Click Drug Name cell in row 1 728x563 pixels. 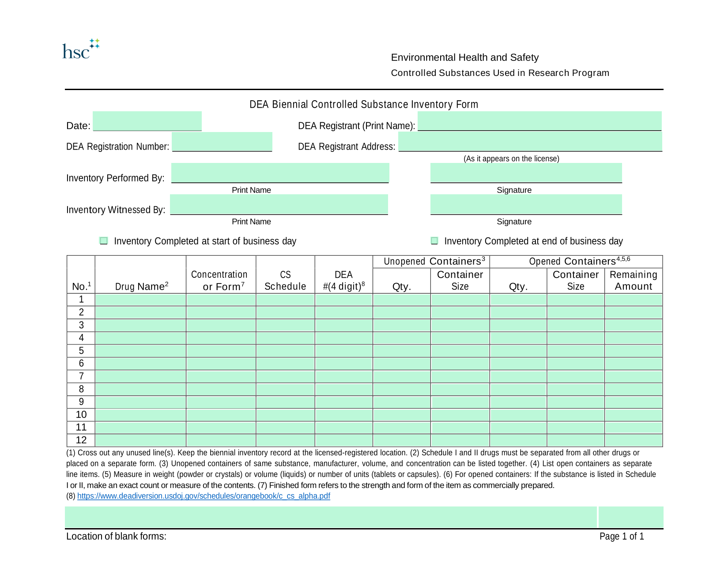[140, 300]
